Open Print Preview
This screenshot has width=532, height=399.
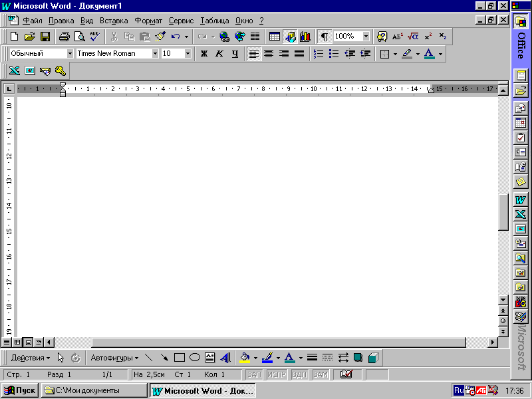[79, 37]
